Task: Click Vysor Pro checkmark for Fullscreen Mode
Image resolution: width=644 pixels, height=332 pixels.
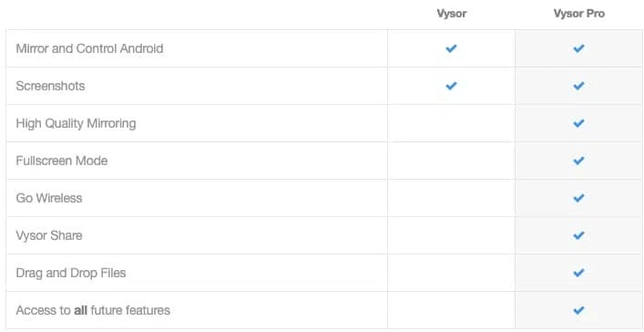Action: click(578, 161)
